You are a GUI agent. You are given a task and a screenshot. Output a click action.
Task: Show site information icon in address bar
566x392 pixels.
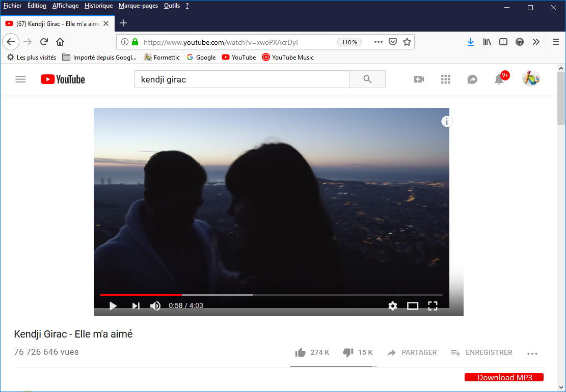point(124,42)
